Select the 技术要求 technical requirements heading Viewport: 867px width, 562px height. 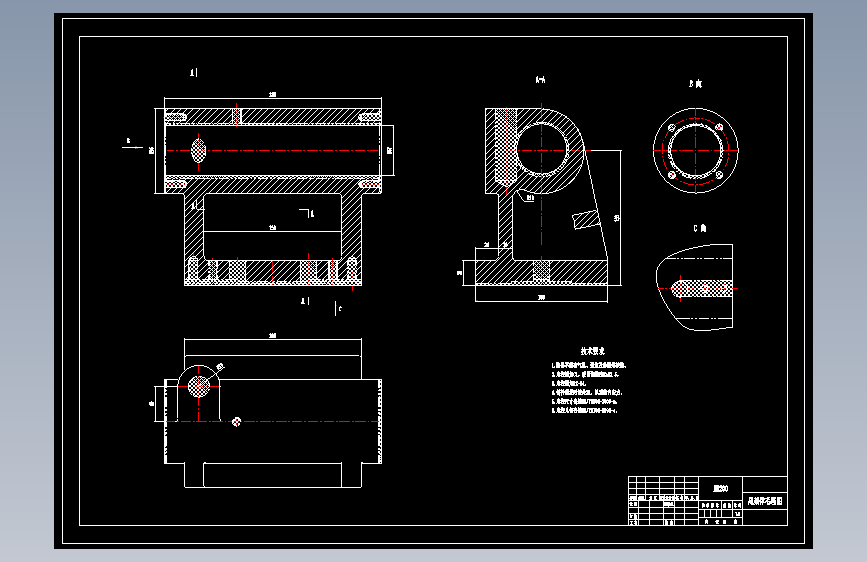click(593, 351)
